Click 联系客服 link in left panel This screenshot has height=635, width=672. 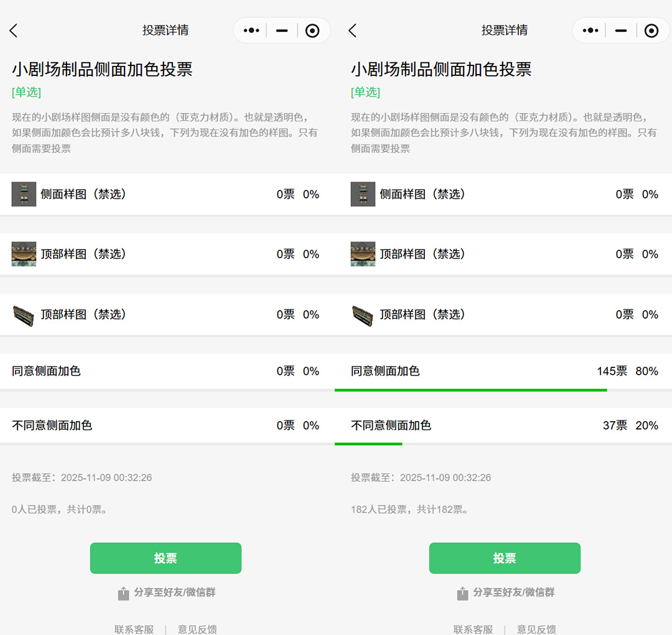tap(134, 629)
